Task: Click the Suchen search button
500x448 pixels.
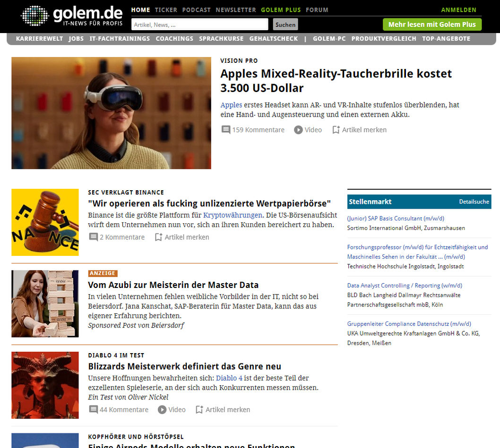Action: (285, 25)
